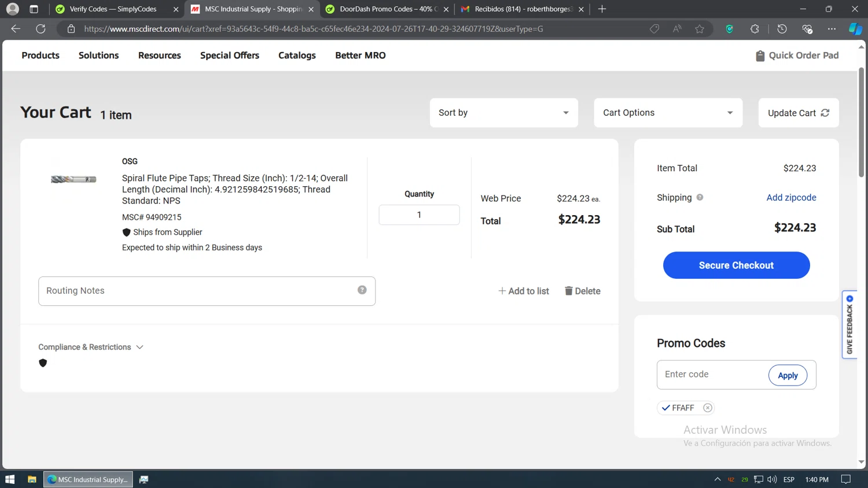Open the Windows Start menu
The height and width of the screenshot is (488, 868).
tap(10, 479)
